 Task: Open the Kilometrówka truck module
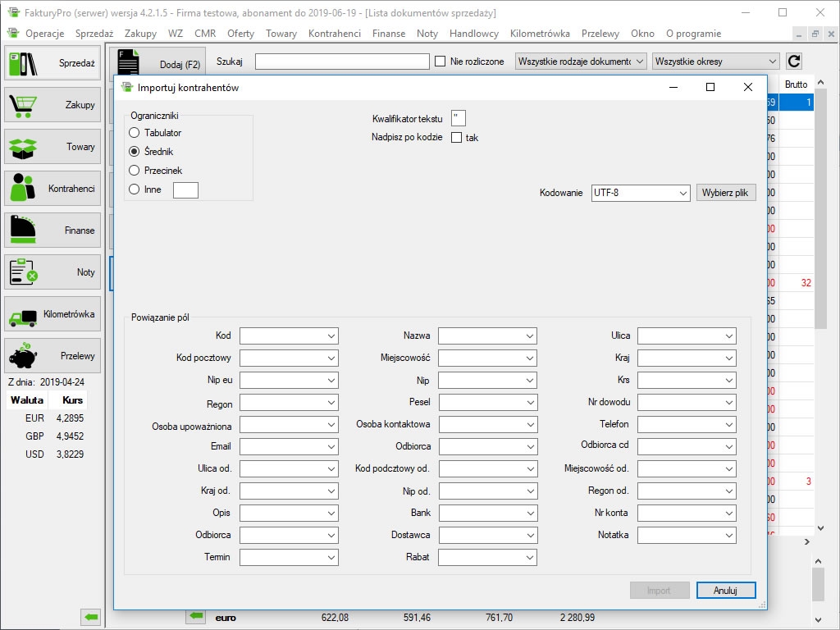pos(52,314)
